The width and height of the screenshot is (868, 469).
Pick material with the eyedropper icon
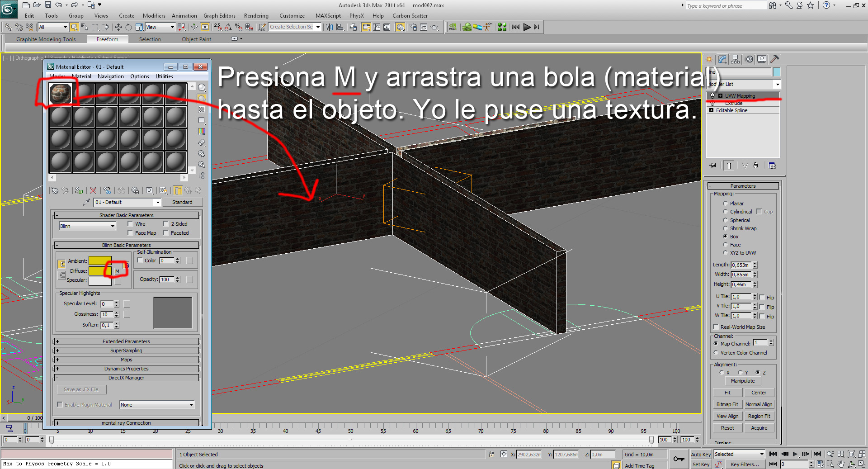pos(86,202)
